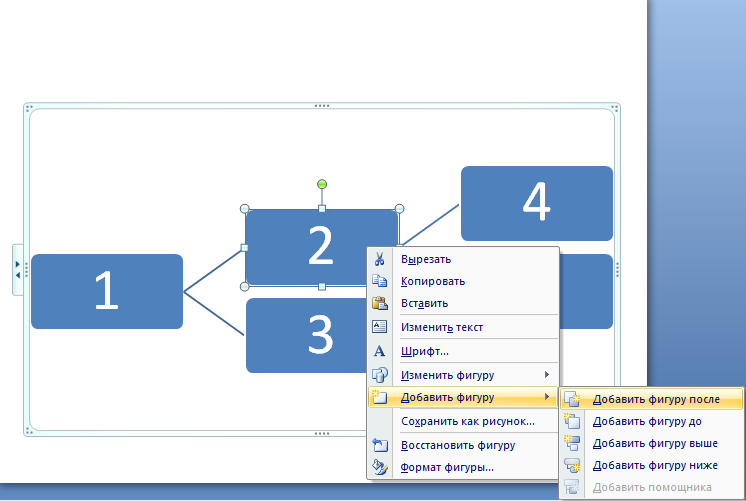Click the Paste clipboard icon
Viewport: 746px width, 501px height.
(x=379, y=303)
